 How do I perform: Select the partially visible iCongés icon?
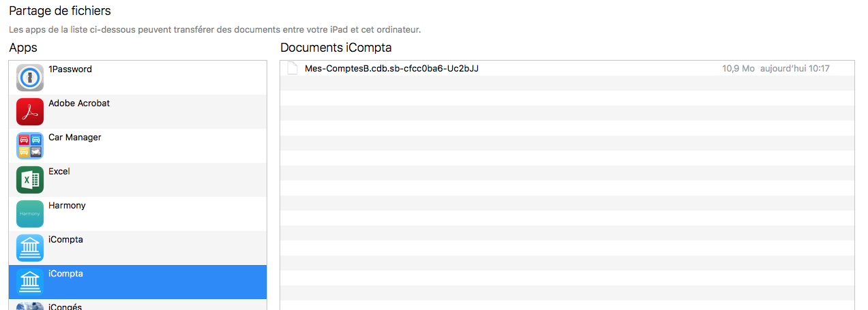(x=30, y=306)
